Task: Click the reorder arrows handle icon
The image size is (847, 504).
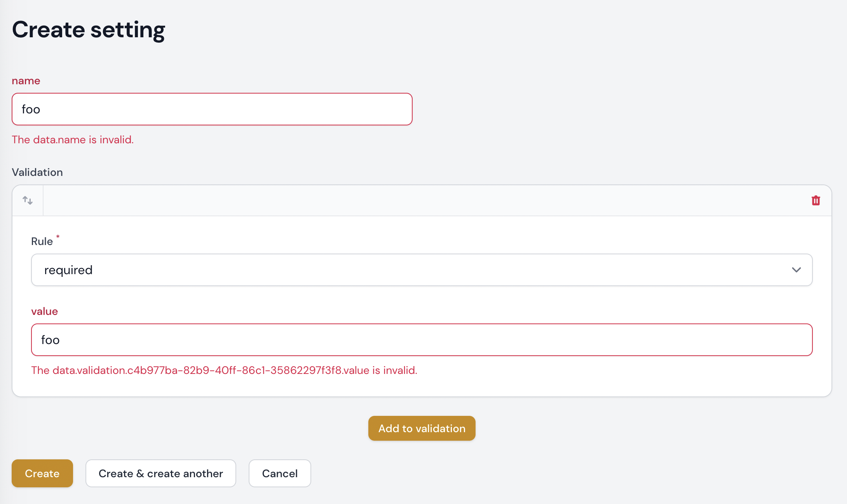Action: tap(28, 200)
